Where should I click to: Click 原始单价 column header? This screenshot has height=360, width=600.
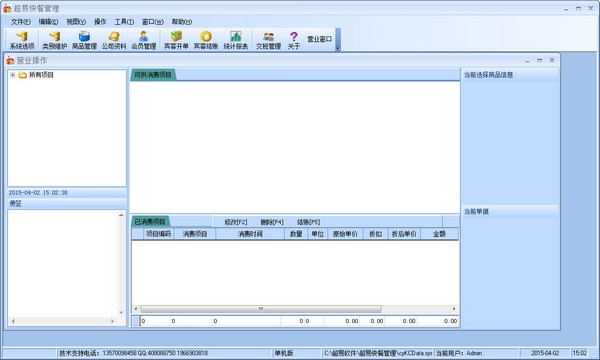[x=345, y=234]
